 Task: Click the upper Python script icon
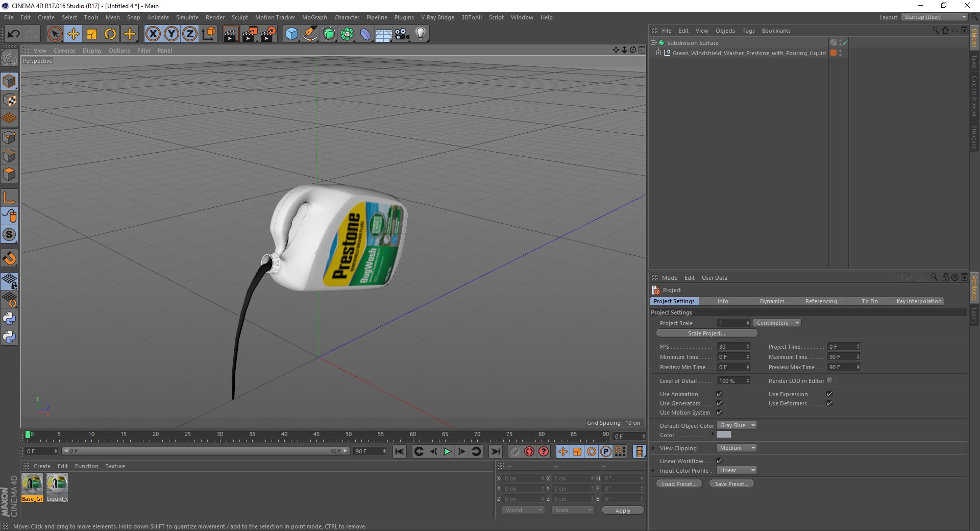tap(9, 319)
